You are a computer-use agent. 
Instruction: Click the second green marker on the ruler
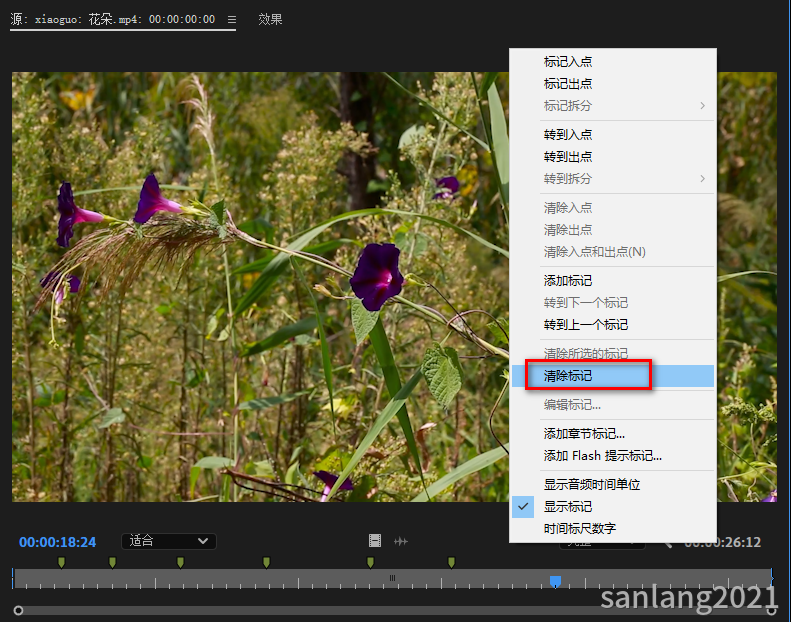[x=112, y=562]
